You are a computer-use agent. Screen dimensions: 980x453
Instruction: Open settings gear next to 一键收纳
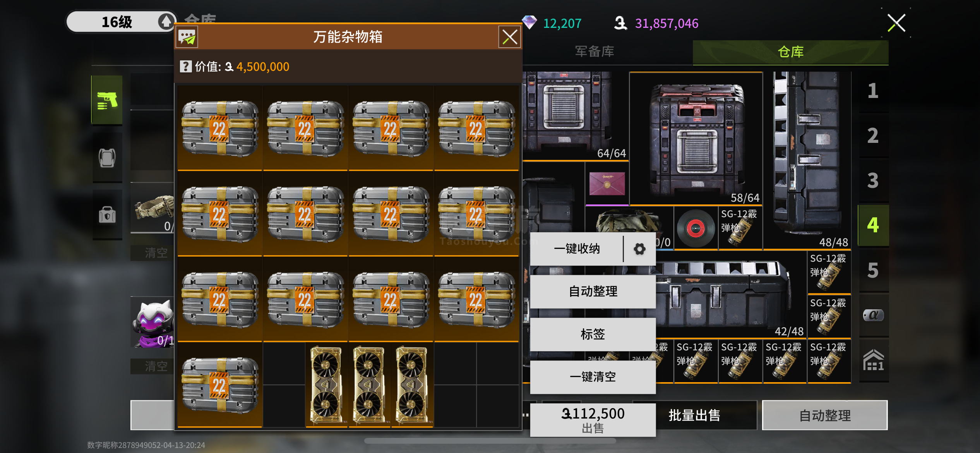[639, 249]
